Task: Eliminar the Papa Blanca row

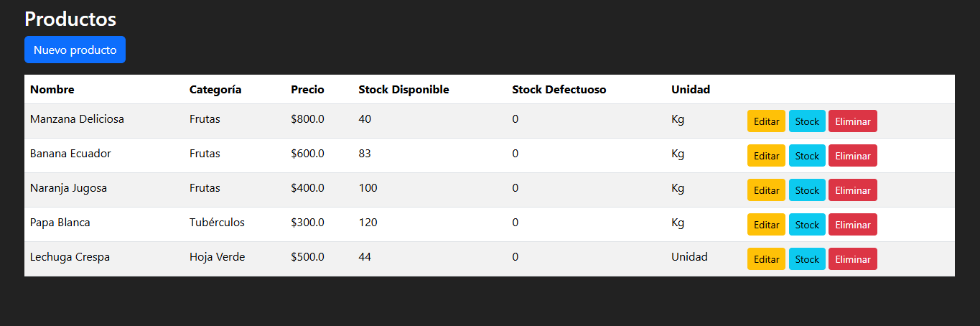Action: click(853, 225)
